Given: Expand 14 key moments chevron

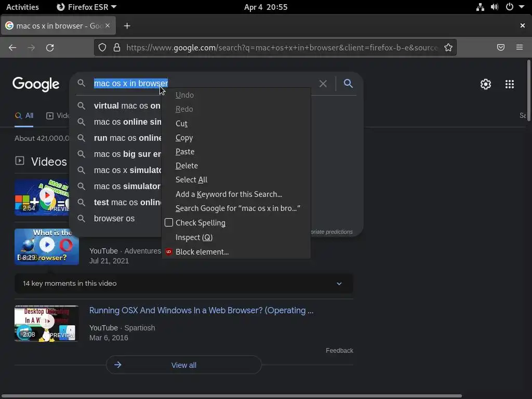Looking at the screenshot, I should [x=339, y=284].
